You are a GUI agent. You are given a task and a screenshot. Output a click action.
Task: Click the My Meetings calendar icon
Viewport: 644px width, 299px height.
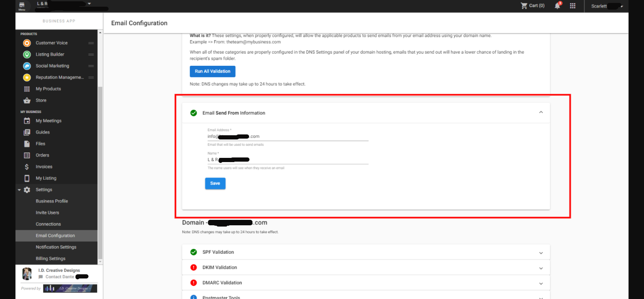(27, 121)
